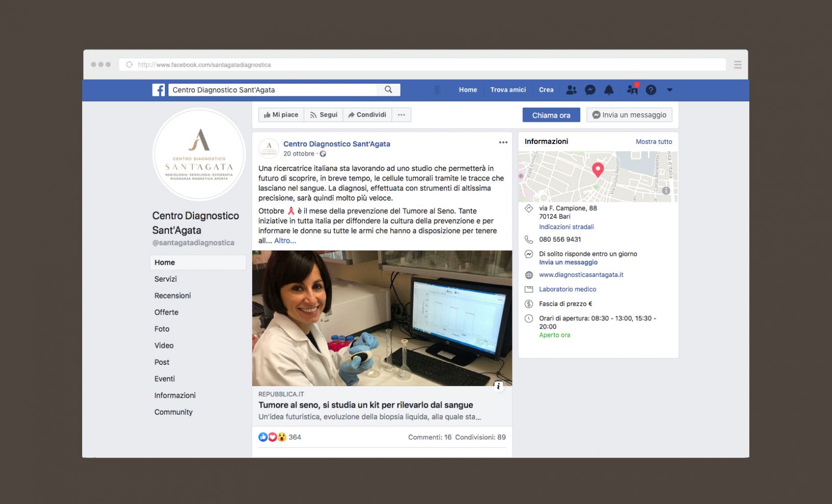Click the directions diamond icon beside address
This screenshot has width=832, height=504.
(529, 208)
